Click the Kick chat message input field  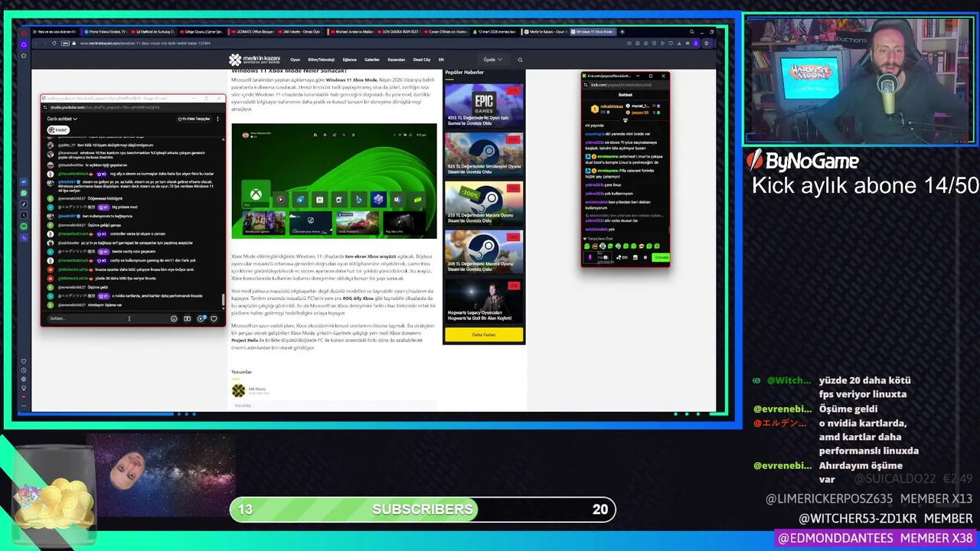(x=598, y=257)
